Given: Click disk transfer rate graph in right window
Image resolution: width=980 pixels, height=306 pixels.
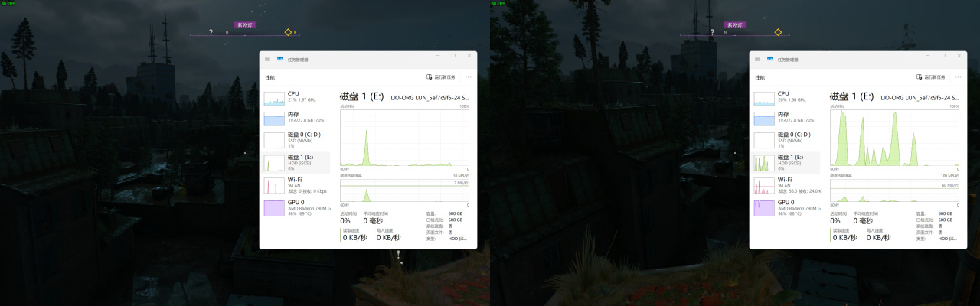Looking at the screenshot, I should (894, 190).
